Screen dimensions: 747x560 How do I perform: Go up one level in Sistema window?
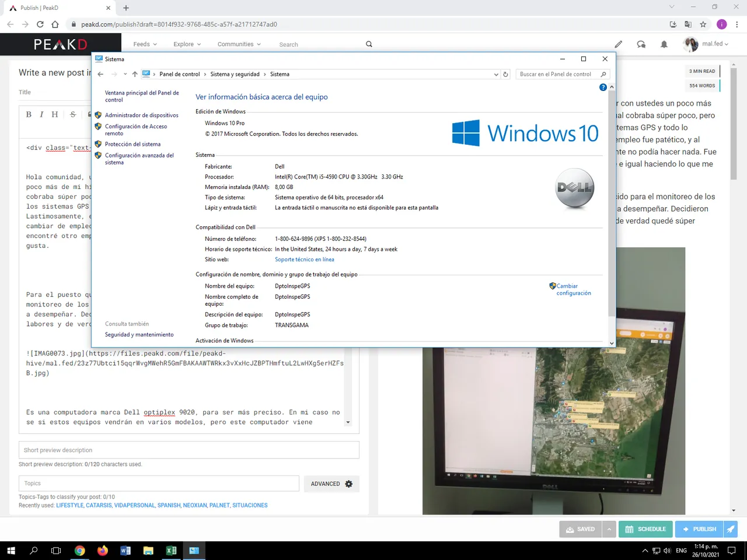click(x=135, y=74)
